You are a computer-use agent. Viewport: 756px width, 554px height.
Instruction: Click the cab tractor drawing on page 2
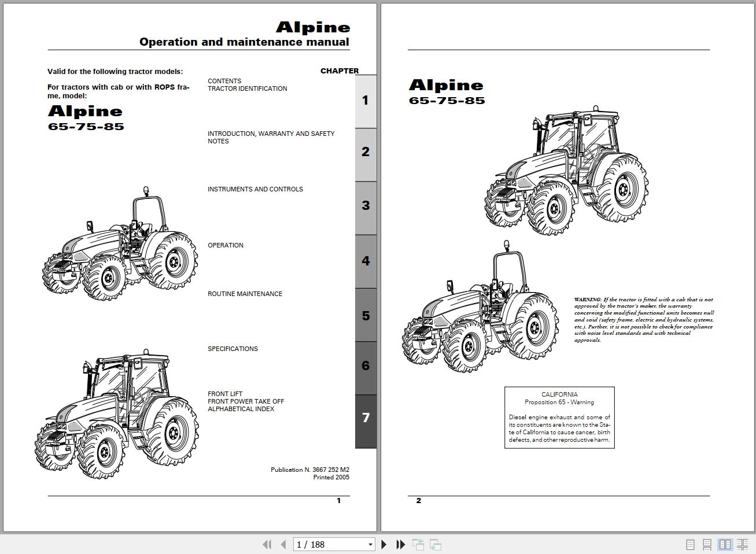566,172
